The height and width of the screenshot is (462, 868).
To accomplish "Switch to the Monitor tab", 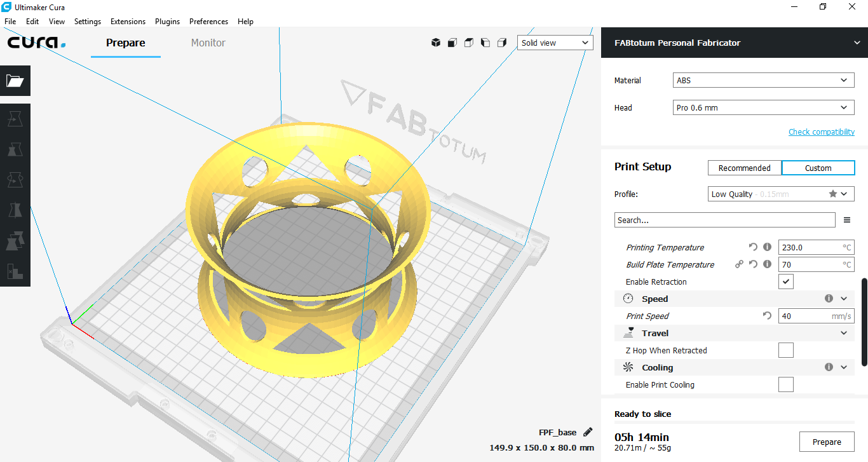I will point(208,43).
